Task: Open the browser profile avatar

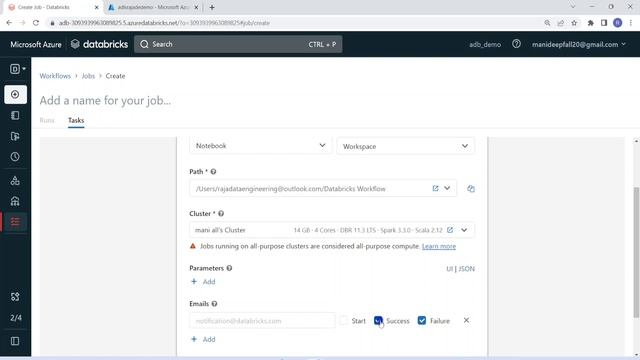Action: 618,23
